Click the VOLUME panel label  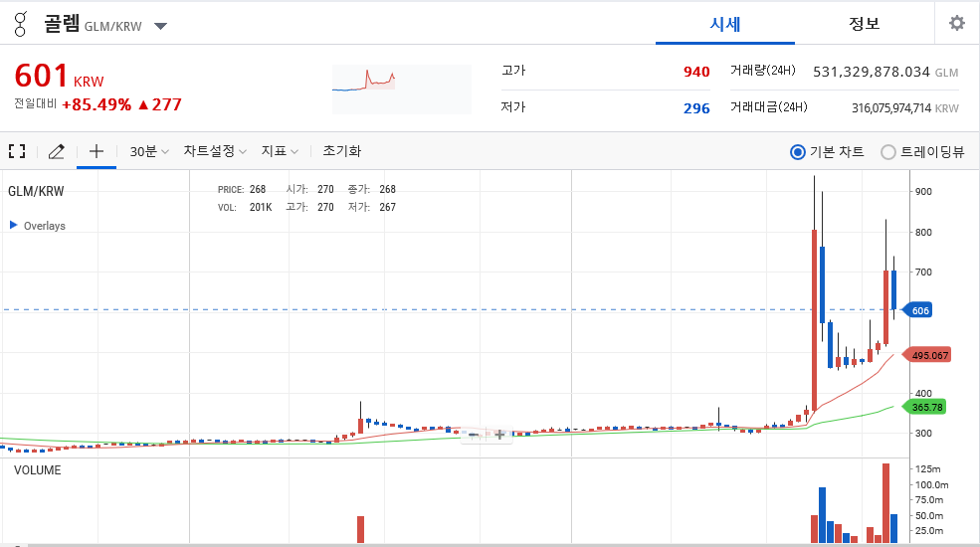38,470
